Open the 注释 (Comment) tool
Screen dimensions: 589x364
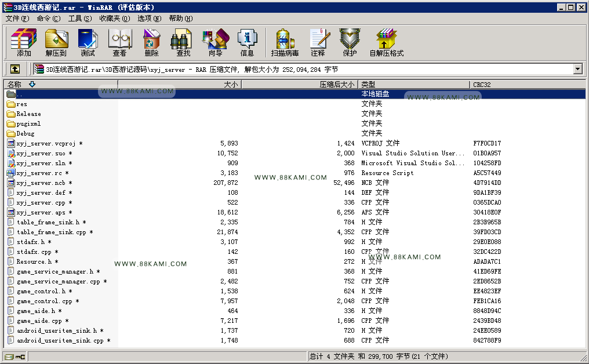[318, 42]
